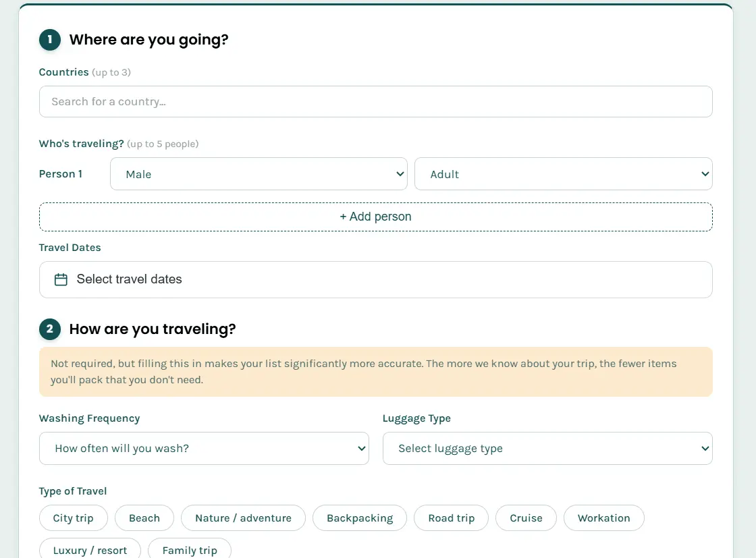This screenshot has height=558, width=756.
Task: Click the Travel Dates label
Action: tap(70, 248)
